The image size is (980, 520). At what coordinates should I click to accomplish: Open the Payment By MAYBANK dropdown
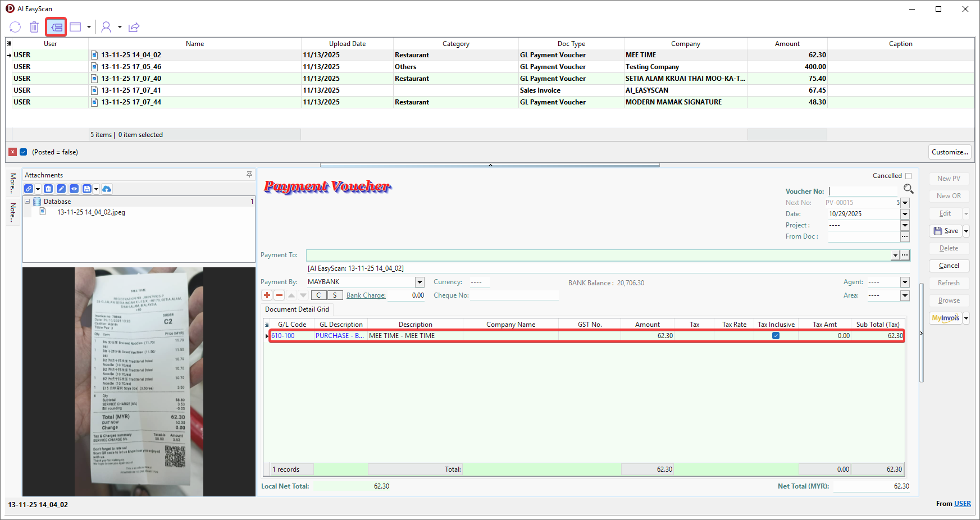pyautogui.click(x=420, y=282)
